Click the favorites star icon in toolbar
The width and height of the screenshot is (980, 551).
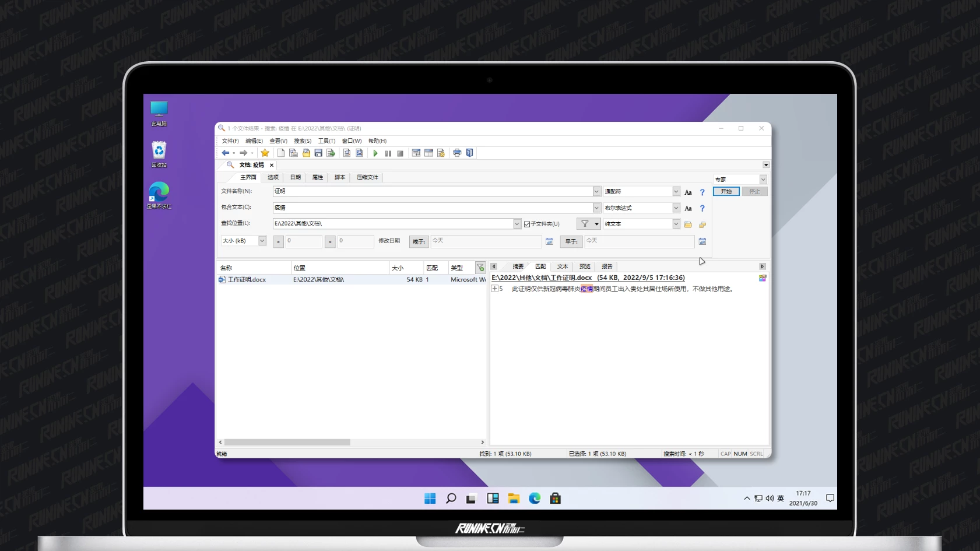tap(265, 153)
